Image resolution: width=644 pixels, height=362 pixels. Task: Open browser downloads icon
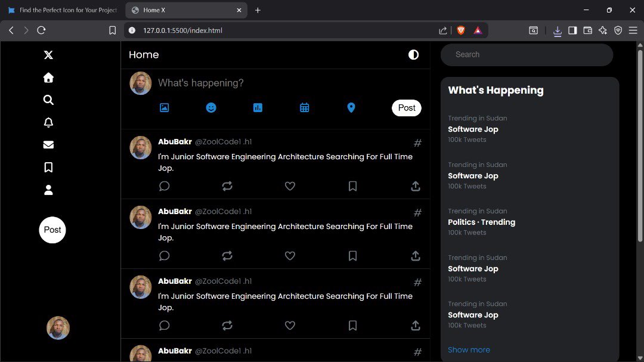(x=558, y=31)
